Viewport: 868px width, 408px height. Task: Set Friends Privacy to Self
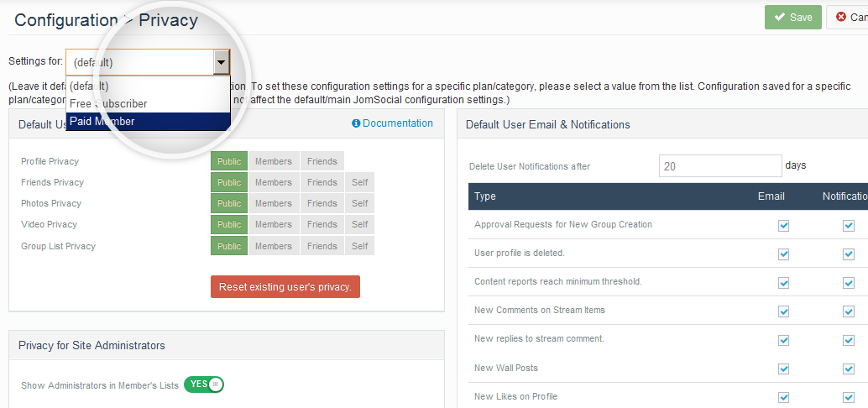359,182
